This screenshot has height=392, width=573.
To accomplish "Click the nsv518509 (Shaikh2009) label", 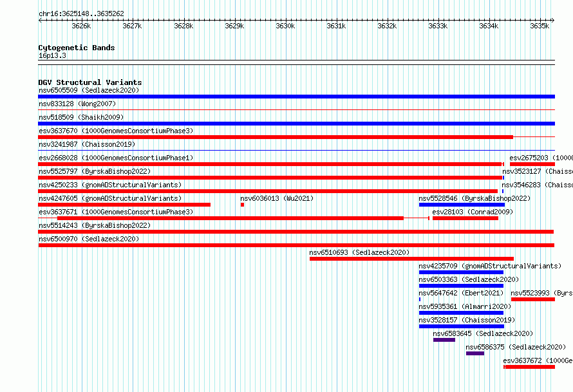I will pos(81,117).
